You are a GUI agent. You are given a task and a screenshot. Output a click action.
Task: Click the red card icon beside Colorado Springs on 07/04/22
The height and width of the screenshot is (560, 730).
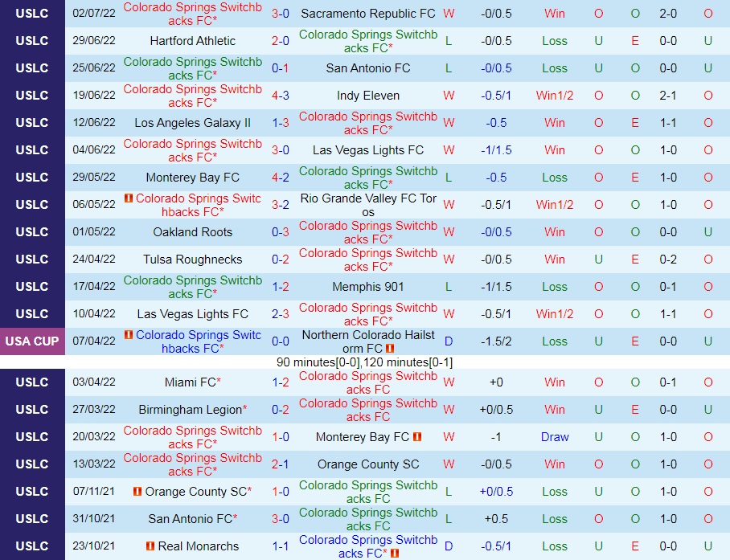129,335
